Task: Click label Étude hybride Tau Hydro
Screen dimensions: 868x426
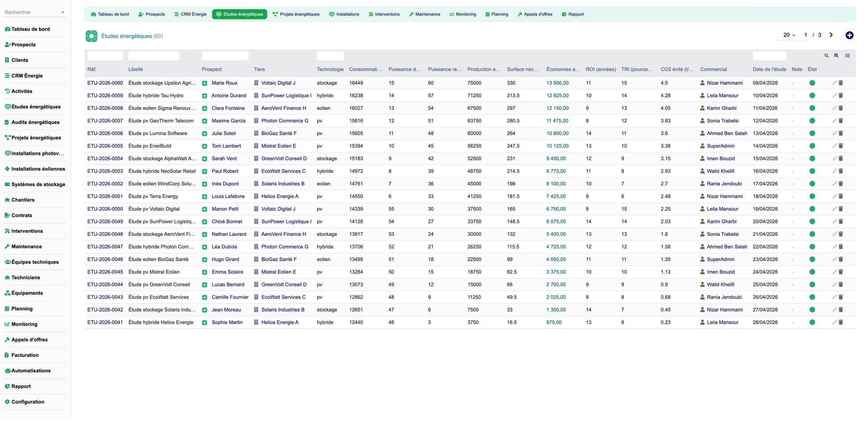Action: [156, 96]
